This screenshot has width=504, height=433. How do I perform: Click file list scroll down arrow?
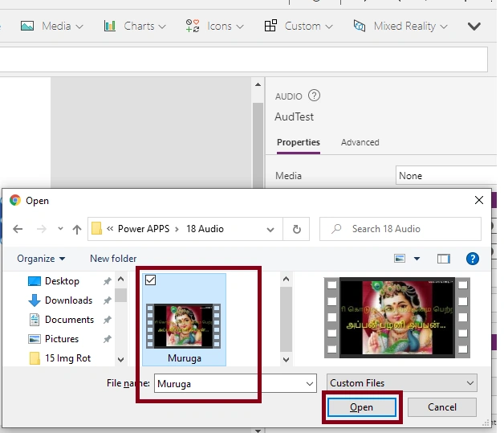pyautogui.click(x=286, y=360)
